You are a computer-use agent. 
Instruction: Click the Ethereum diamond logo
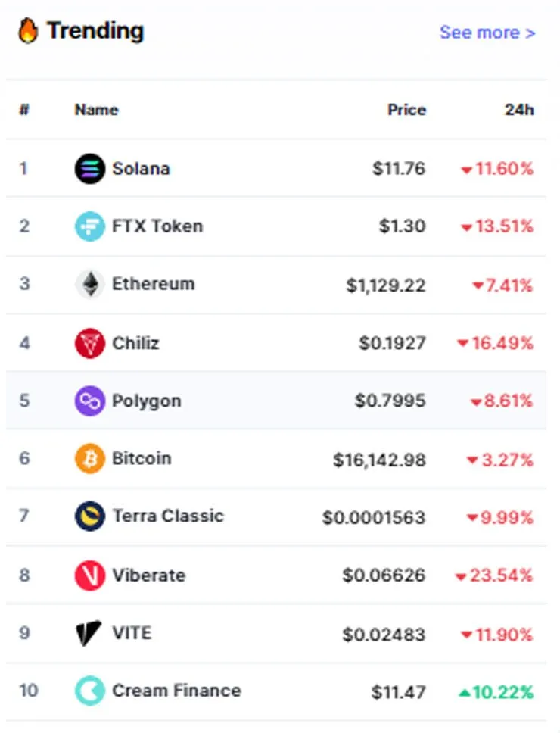tap(89, 284)
